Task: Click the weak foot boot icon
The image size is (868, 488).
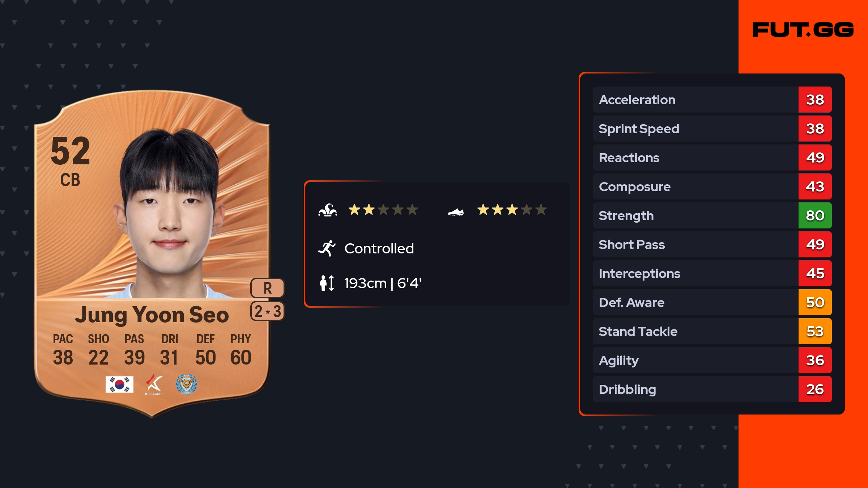Action: click(456, 212)
